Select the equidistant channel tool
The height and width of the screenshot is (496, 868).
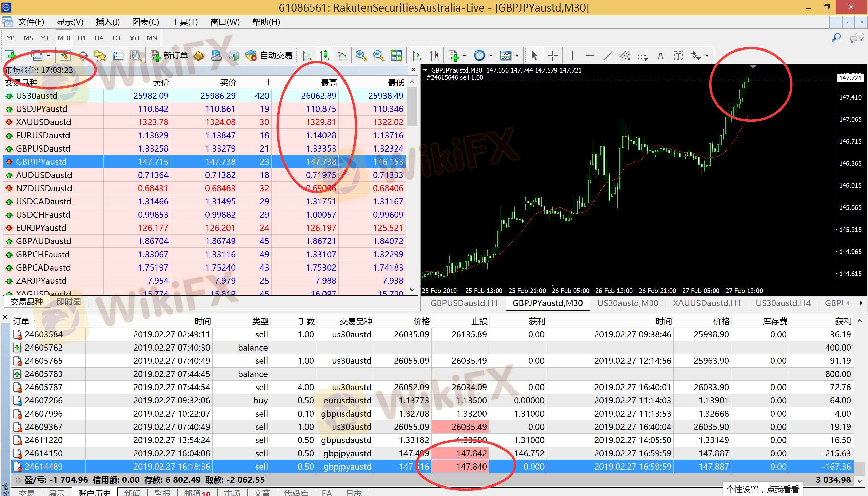click(x=625, y=55)
